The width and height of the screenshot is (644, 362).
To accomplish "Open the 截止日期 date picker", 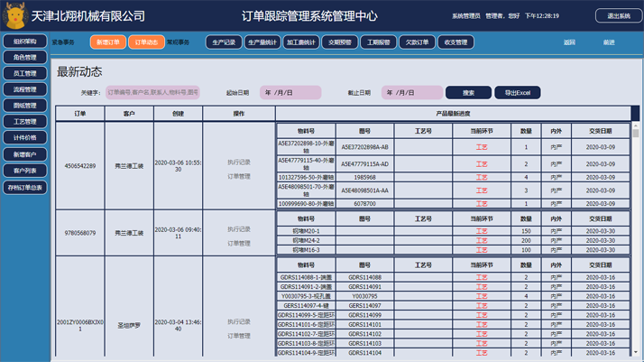I will tap(412, 93).
